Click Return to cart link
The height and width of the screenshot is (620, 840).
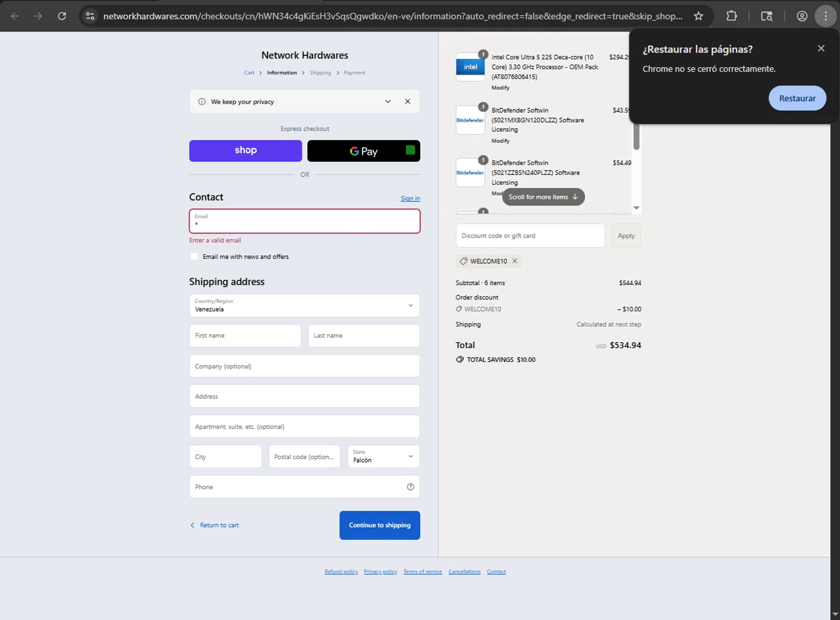click(214, 525)
